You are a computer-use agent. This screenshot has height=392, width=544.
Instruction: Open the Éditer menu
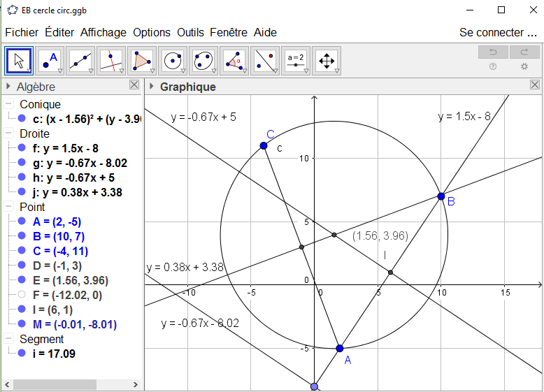pyautogui.click(x=59, y=32)
